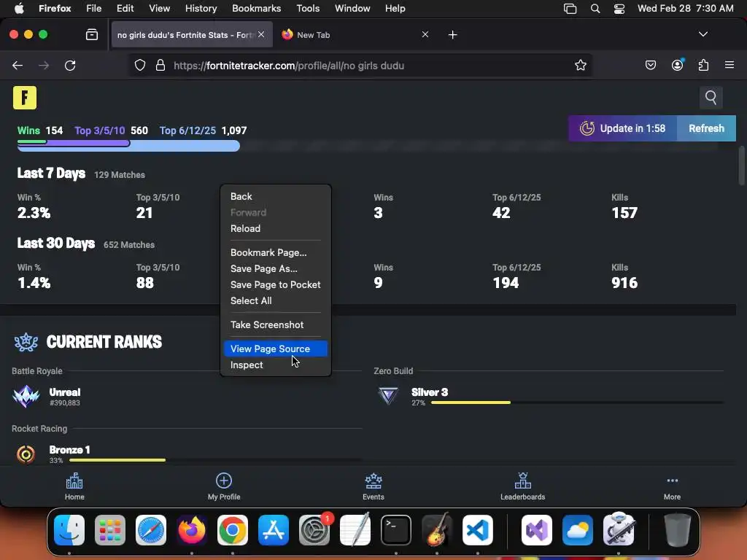Click the site security padlock icon
The width and height of the screenshot is (747, 560).
pyautogui.click(x=160, y=65)
